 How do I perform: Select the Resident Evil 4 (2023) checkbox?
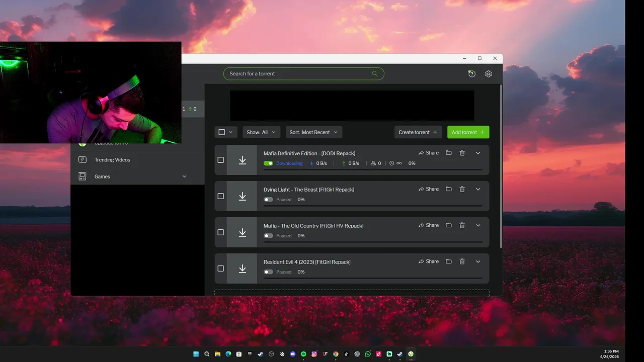tap(220, 268)
